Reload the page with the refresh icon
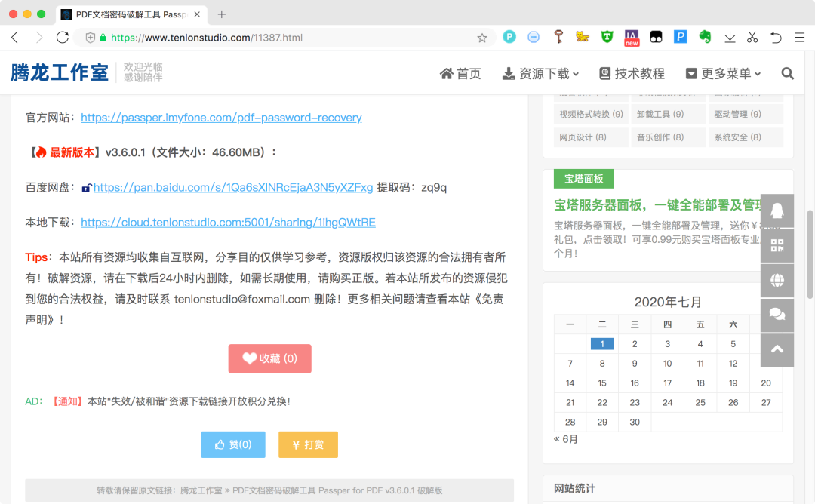Viewport: 815px width, 504px height. pyautogui.click(x=63, y=38)
